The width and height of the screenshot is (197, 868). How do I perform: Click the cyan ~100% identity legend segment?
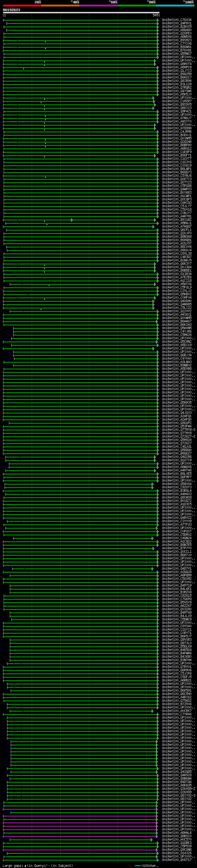click(x=175, y=6)
